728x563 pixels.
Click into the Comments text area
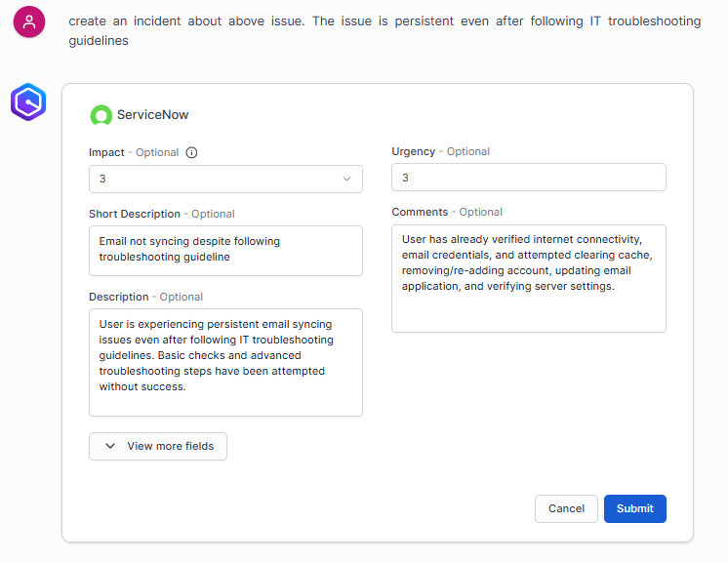[528, 278]
